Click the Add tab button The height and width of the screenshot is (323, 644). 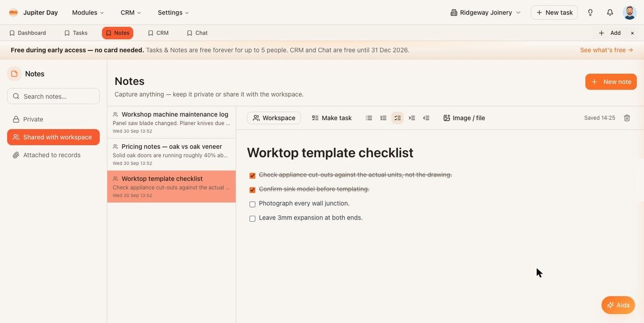pos(610,33)
